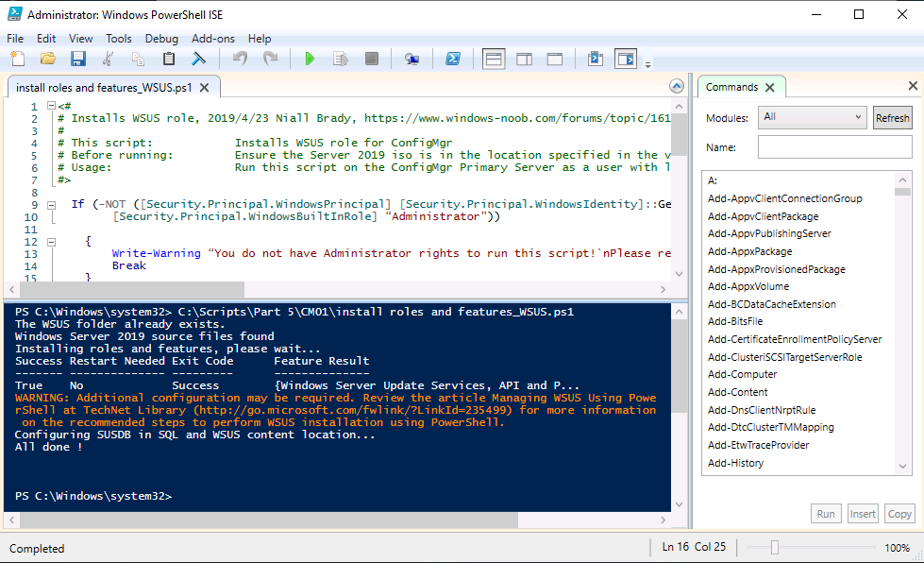Open New Remote PowerShell Tab icon
This screenshot has width=924, height=563.
click(412, 59)
